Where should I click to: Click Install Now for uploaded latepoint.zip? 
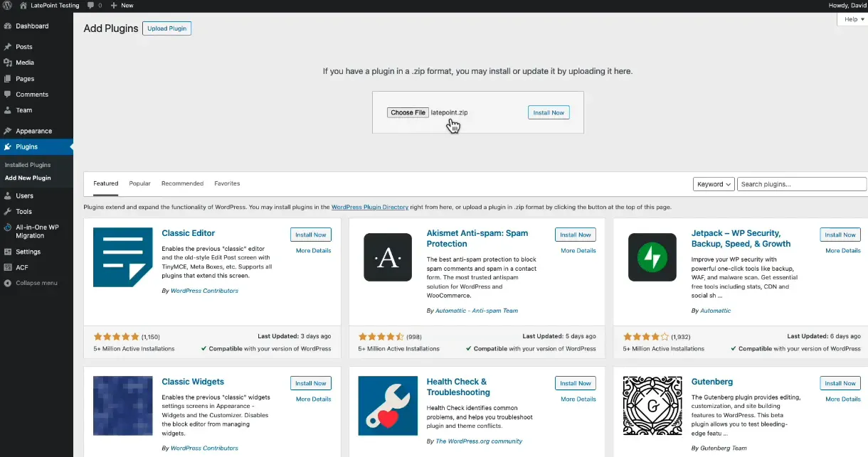click(549, 112)
